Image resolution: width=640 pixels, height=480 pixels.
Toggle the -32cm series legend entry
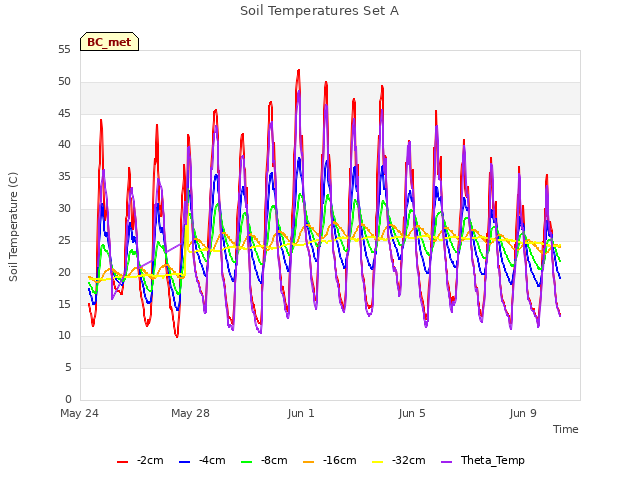(x=398, y=461)
